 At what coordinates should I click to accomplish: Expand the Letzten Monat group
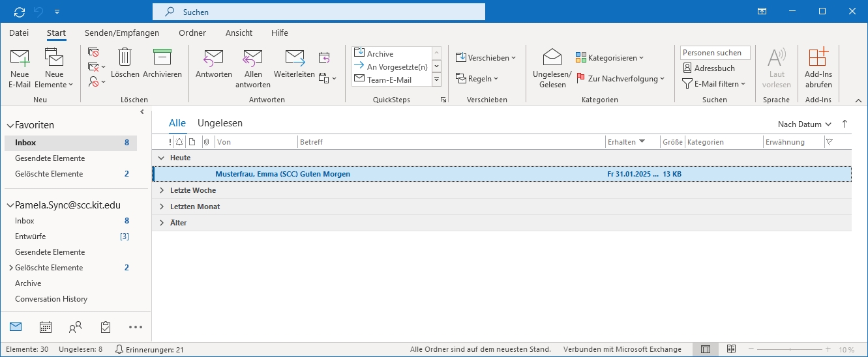pyautogui.click(x=161, y=207)
